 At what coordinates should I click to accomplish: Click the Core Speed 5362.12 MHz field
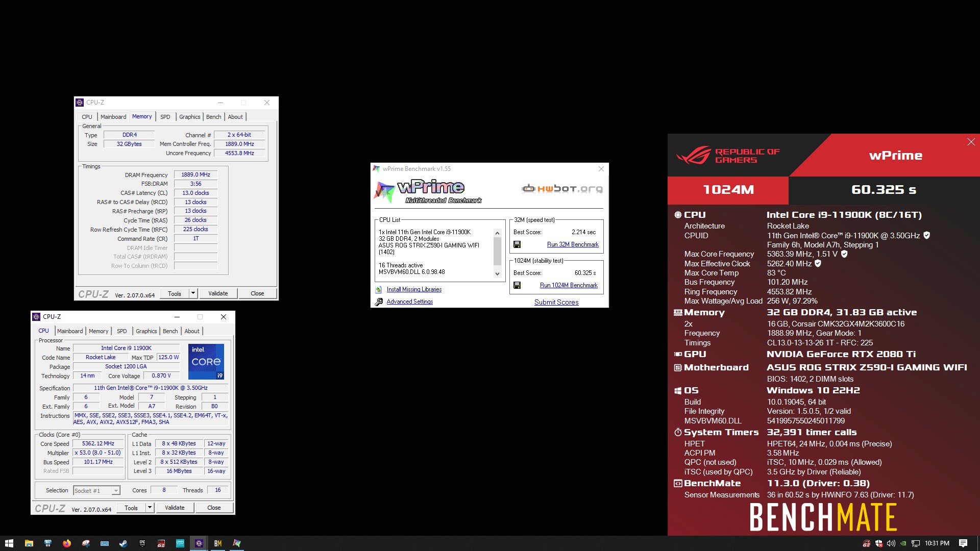coord(98,443)
